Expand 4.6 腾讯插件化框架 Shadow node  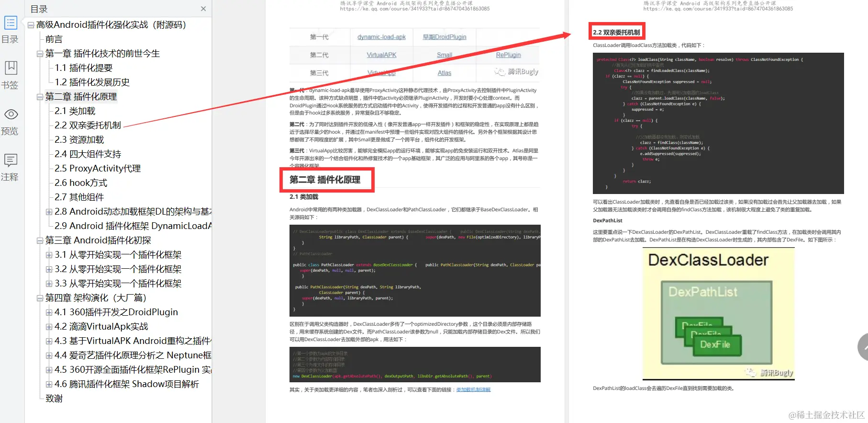(49, 384)
